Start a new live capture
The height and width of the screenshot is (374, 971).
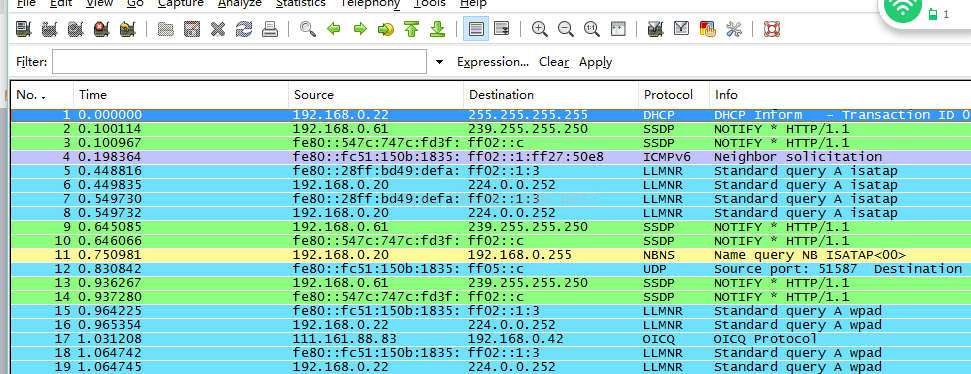pyautogui.click(x=76, y=29)
